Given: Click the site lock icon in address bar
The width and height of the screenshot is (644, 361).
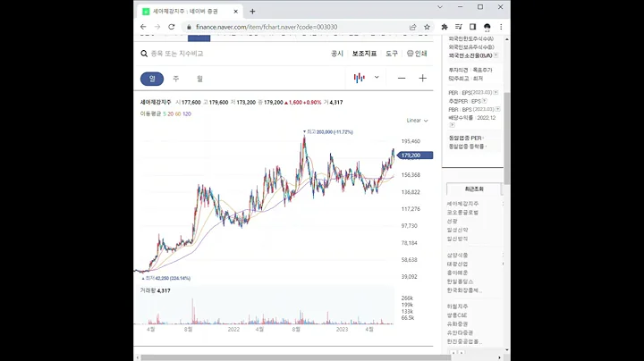Looking at the screenshot, I should tap(189, 27).
